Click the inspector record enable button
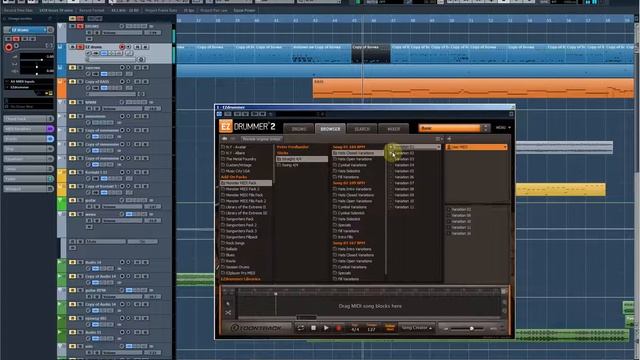 point(8,48)
